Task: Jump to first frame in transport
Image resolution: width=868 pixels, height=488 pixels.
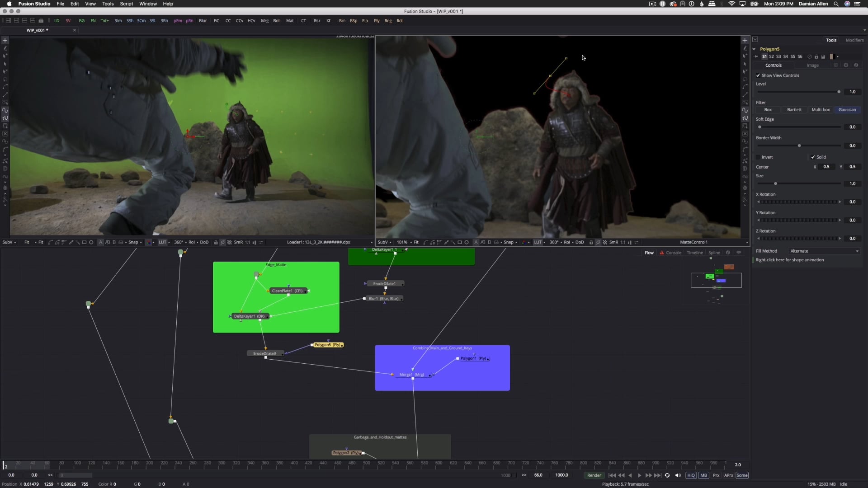Action: click(612, 475)
